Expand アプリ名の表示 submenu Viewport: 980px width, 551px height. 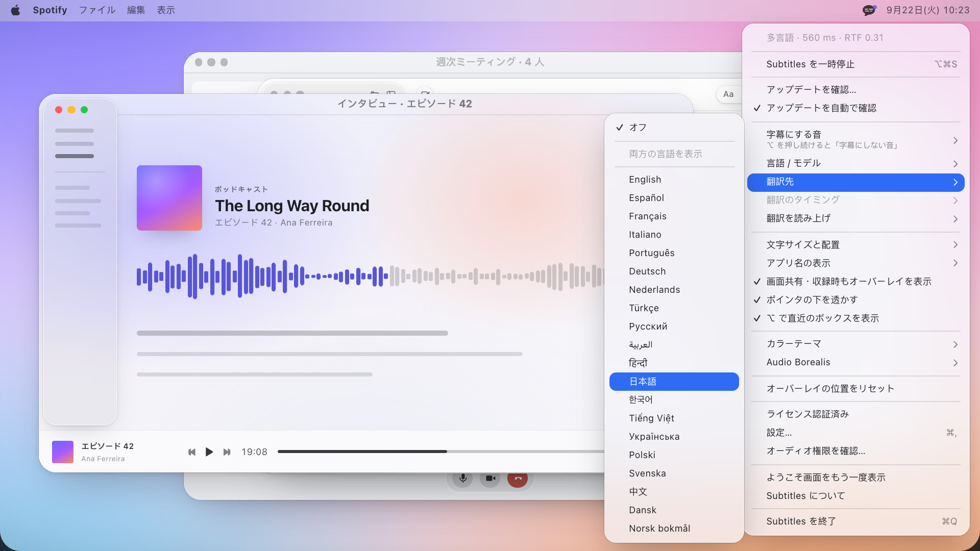[856, 263]
